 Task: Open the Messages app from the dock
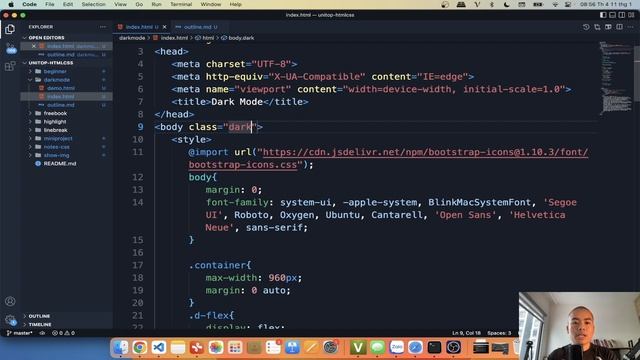click(378, 347)
